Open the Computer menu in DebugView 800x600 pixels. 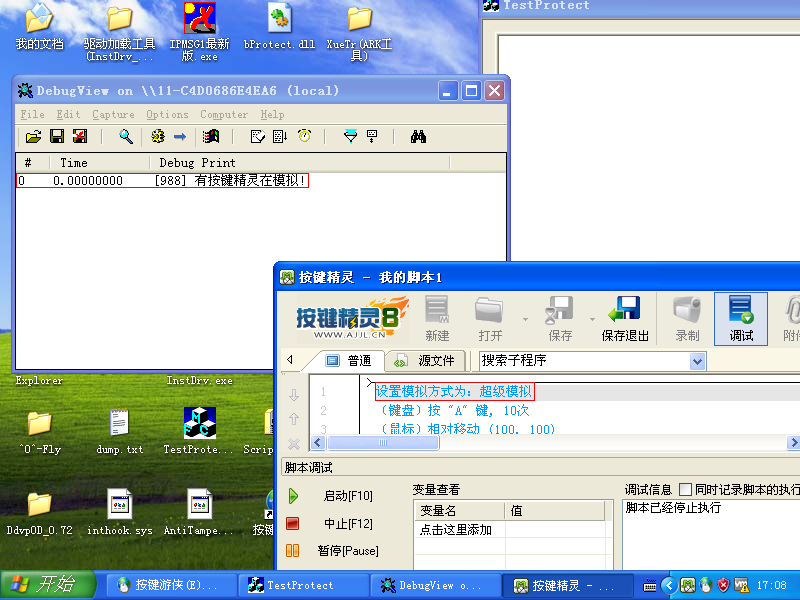[224, 114]
